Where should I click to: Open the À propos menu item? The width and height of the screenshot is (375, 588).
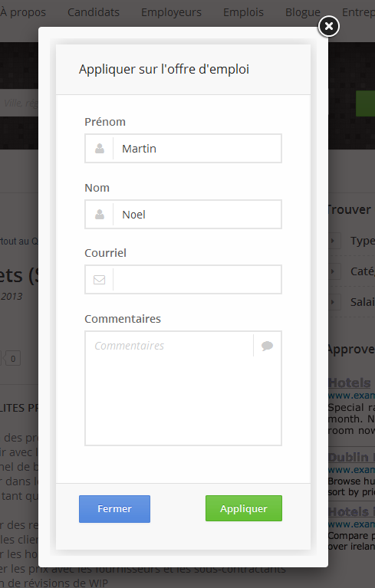[x=23, y=12]
